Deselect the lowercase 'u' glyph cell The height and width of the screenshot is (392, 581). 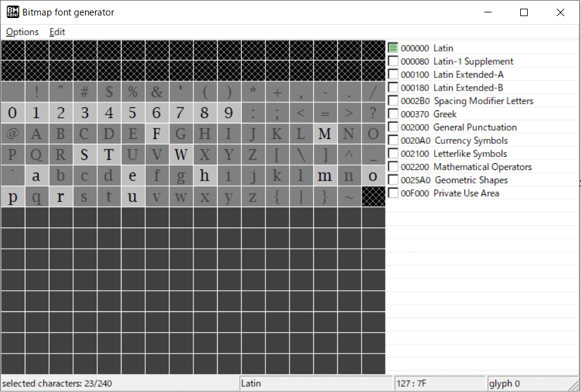pyautogui.click(x=133, y=197)
